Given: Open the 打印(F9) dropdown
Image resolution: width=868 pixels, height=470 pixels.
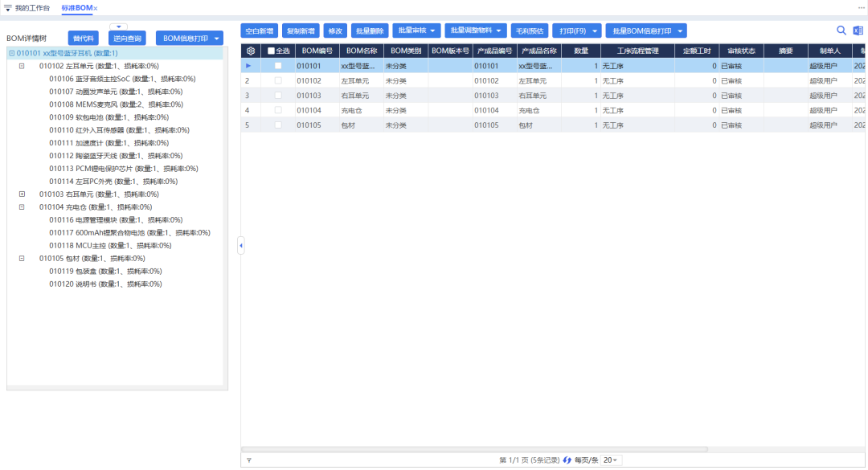Looking at the screenshot, I should (595, 31).
